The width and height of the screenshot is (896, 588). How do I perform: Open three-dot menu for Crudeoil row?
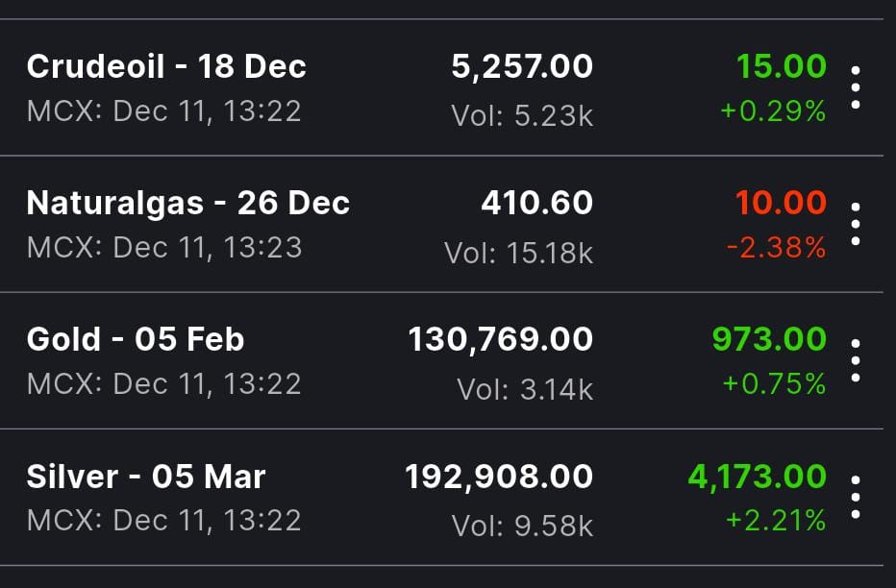tap(855, 87)
